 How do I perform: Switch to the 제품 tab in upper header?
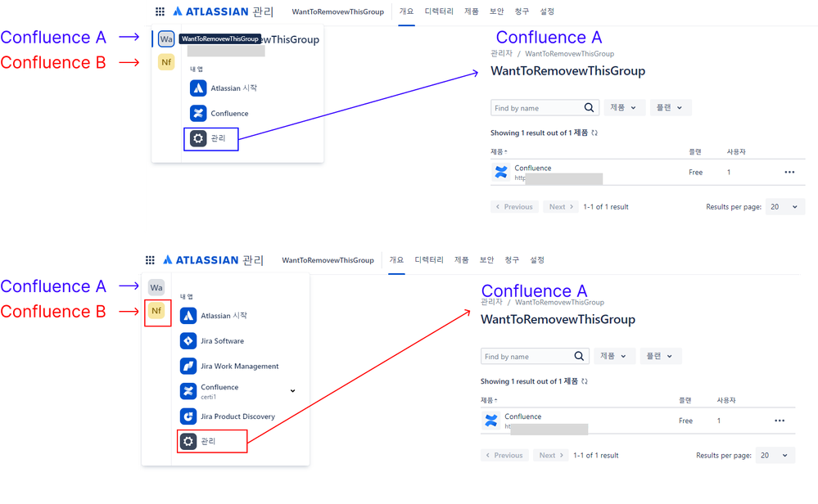[x=471, y=11]
